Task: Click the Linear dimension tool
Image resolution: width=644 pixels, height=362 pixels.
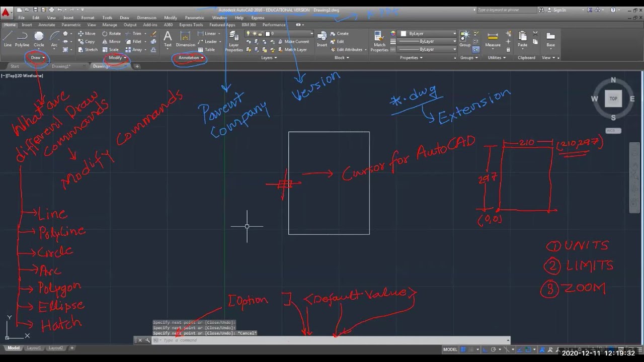Action: click(207, 34)
